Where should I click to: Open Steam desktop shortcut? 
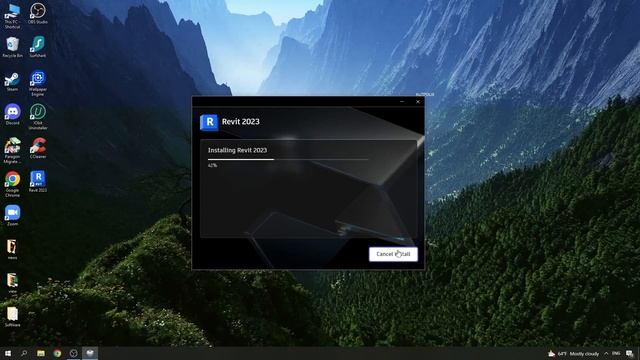[x=12, y=82]
